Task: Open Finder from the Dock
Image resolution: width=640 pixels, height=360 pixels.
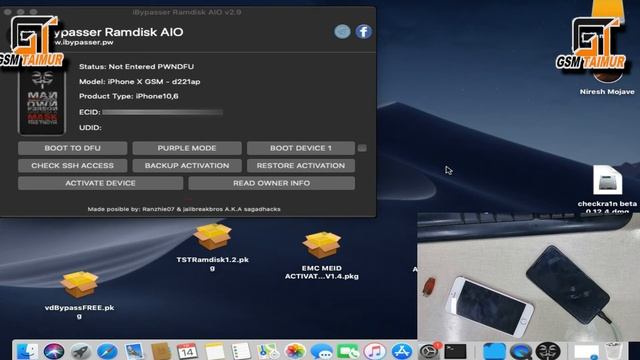Action: [x=27, y=351]
